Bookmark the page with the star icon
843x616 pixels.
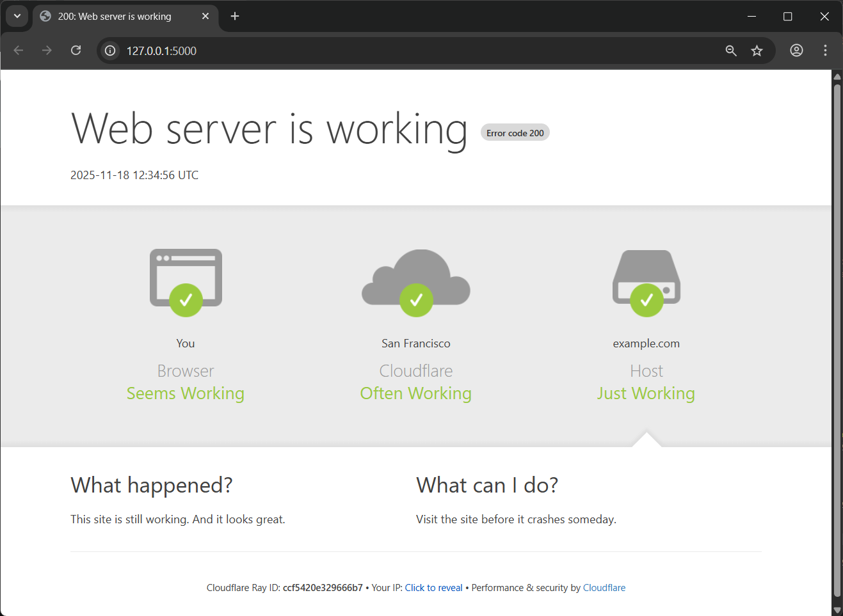tap(757, 50)
